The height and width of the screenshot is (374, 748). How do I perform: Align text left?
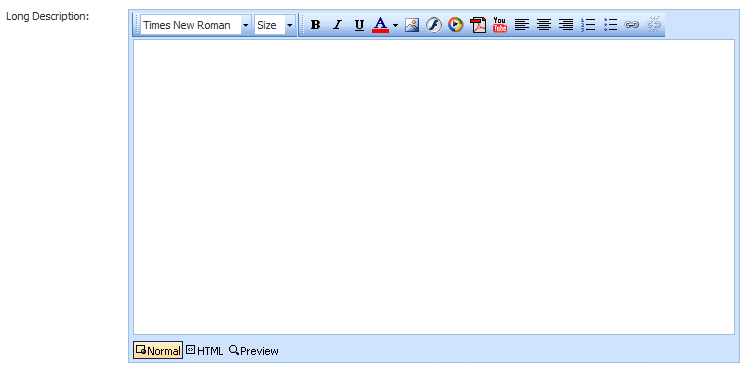coord(522,25)
